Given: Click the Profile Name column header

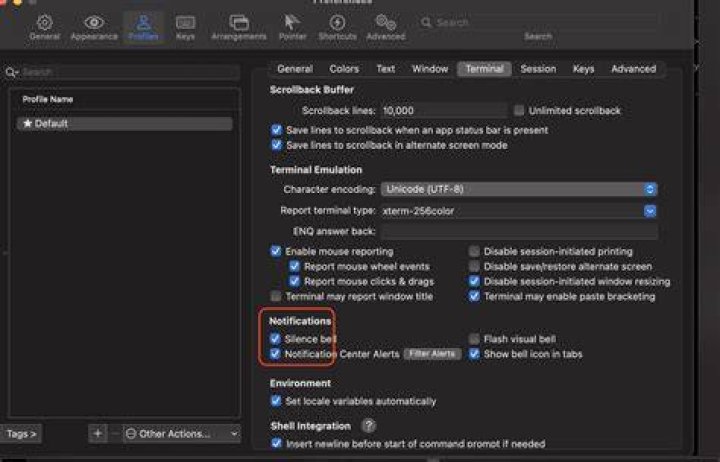Looking at the screenshot, I should [48, 99].
